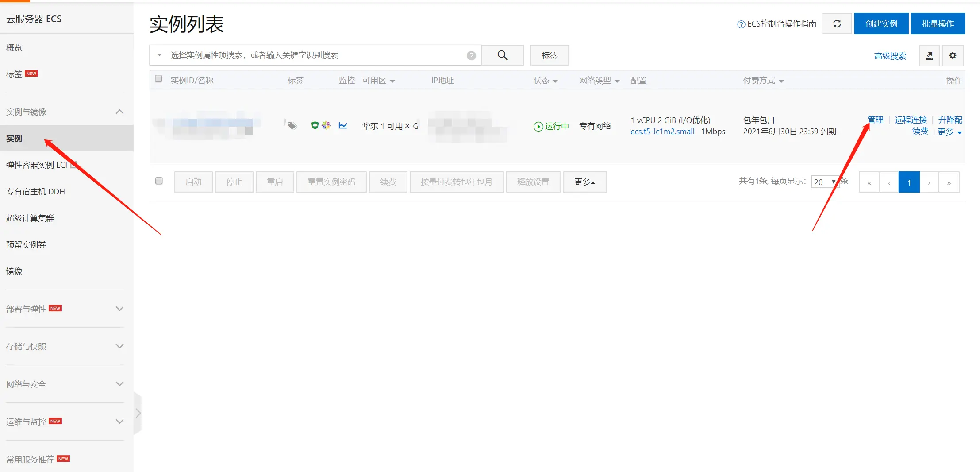The height and width of the screenshot is (472, 980).
Task: Expand the 部署与弹性 sidebar section
Action: tap(119, 309)
